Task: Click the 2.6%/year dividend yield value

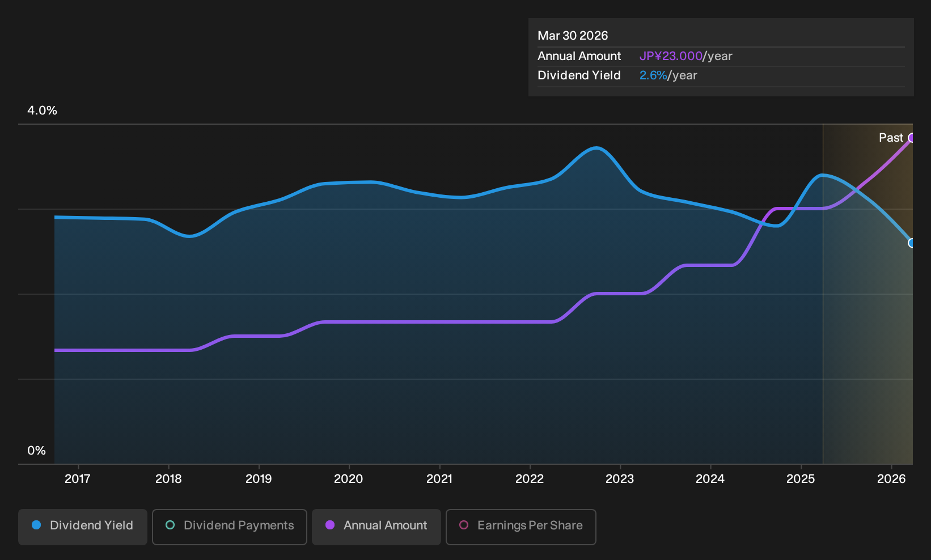Action: pos(668,75)
